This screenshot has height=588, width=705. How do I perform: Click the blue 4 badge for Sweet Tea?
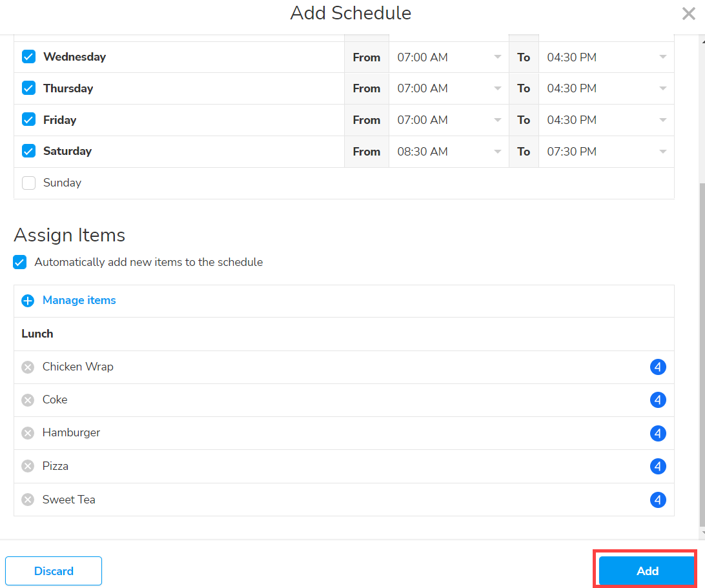click(657, 500)
